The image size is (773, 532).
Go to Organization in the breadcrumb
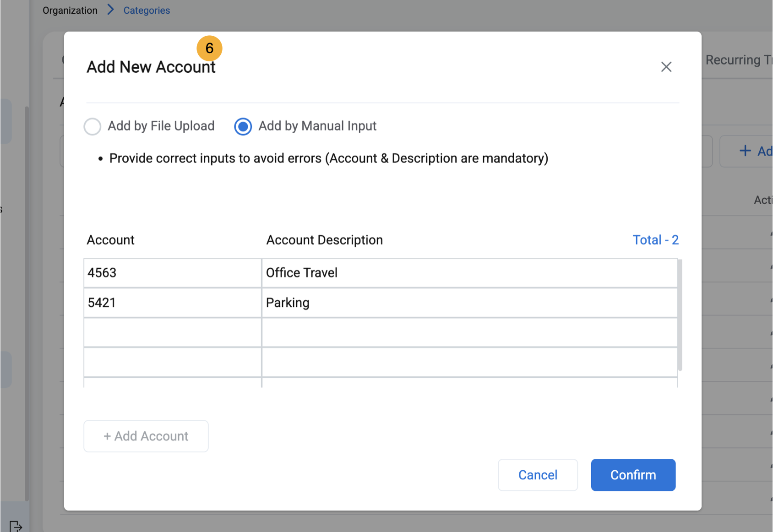pyautogui.click(x=70, y=10)
